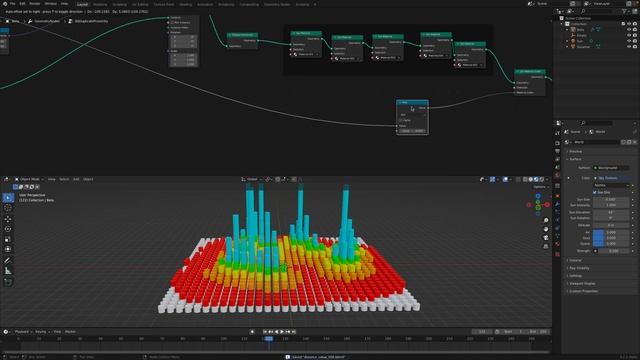Click the Ozone density slider
This screenshot has height=360, width=640.
tap(611, 244)
